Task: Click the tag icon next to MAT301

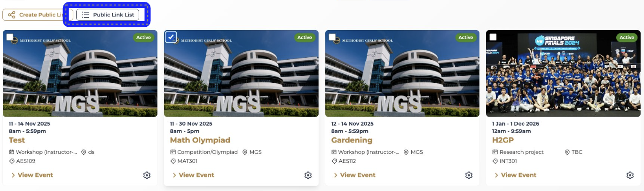Action: 173,161
